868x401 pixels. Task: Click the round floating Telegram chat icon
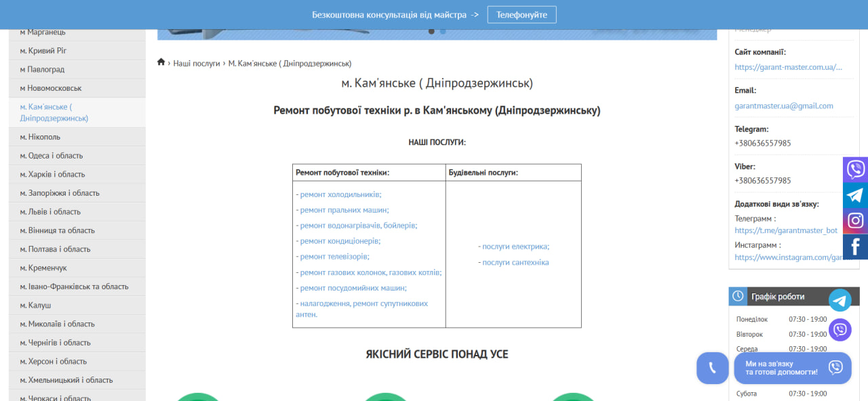pyautogui.click(x=840, y=301)
